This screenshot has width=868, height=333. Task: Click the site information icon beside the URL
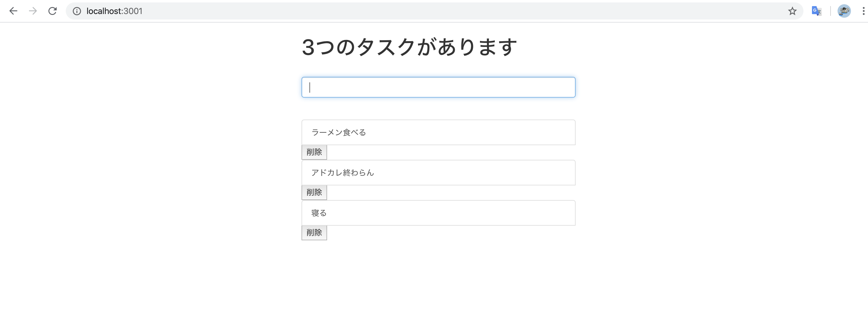[77, 11]
